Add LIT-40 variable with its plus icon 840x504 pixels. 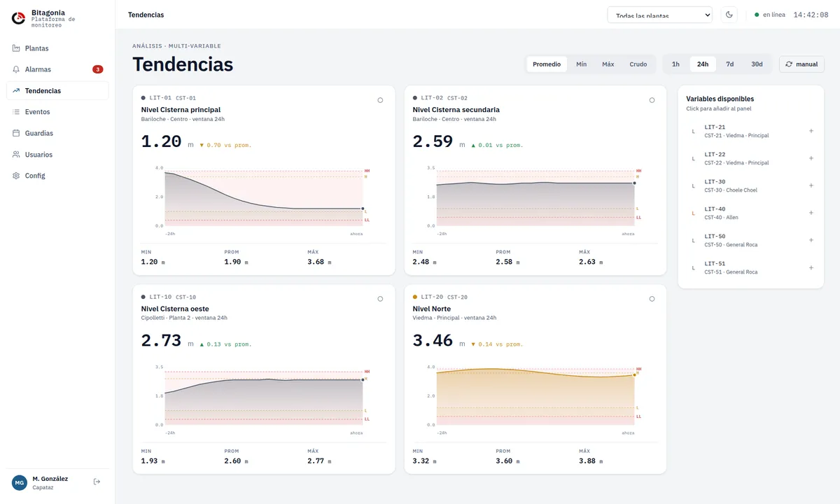click(x=811, y=213)
